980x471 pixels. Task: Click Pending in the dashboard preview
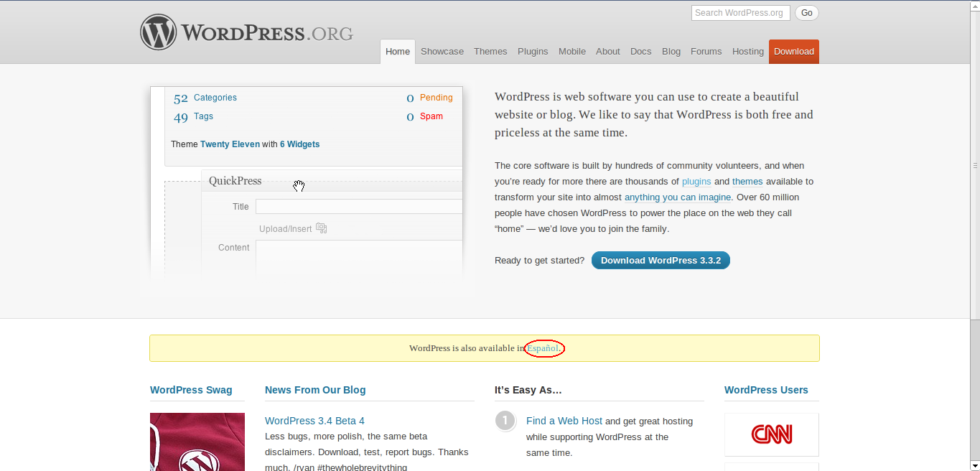point(437,98)
